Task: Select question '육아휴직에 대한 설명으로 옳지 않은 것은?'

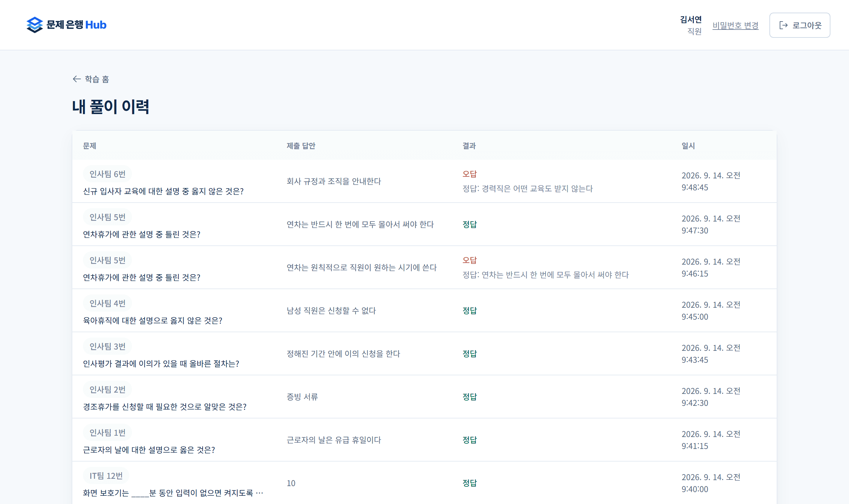Action: click(153, 321)
